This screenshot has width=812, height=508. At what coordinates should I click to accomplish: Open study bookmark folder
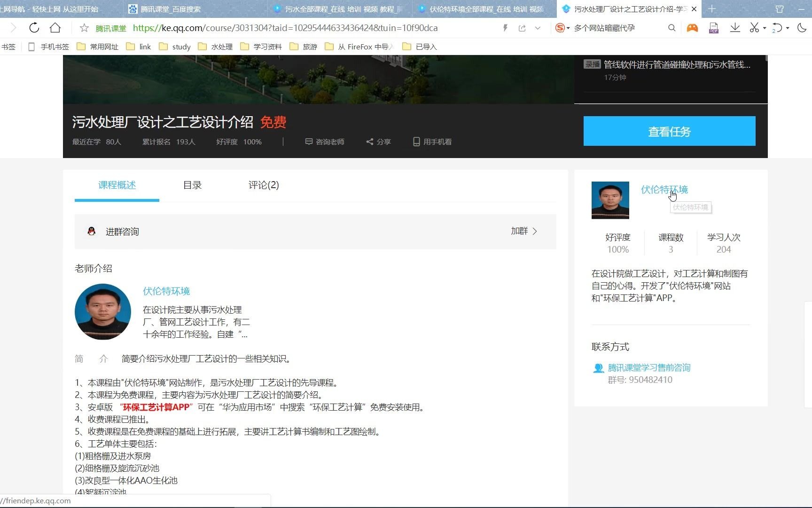click(175, 47)
